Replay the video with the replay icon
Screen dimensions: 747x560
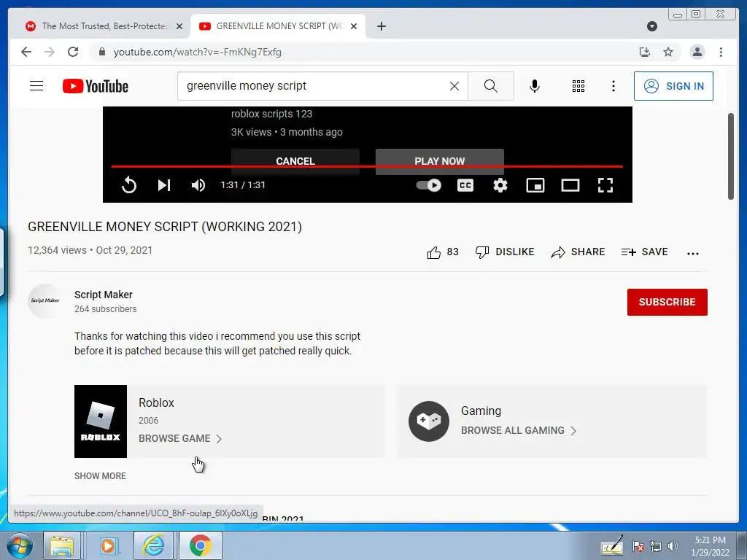click(x=129, y=184)
